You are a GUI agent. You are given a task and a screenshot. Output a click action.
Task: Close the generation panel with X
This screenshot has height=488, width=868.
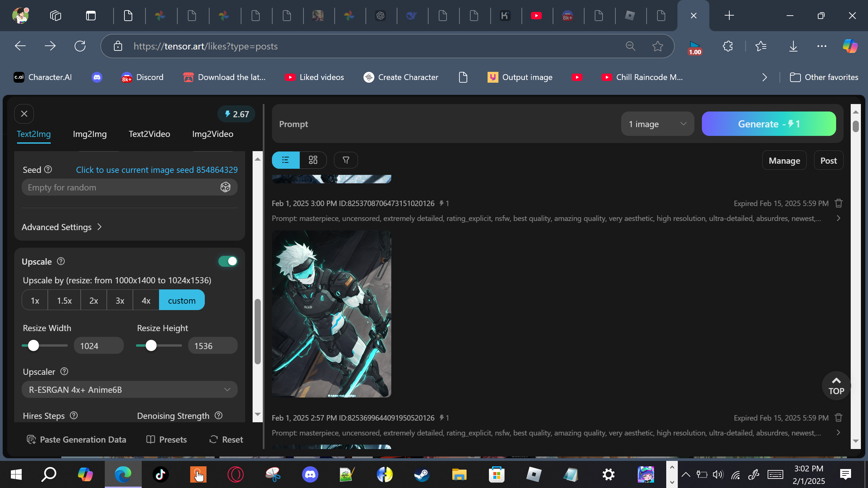coord(24,114)
